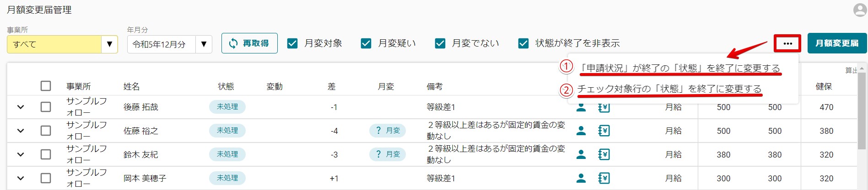Open the user account avatar icon
This screenshot has width=868, height=190.
[860, 10]
